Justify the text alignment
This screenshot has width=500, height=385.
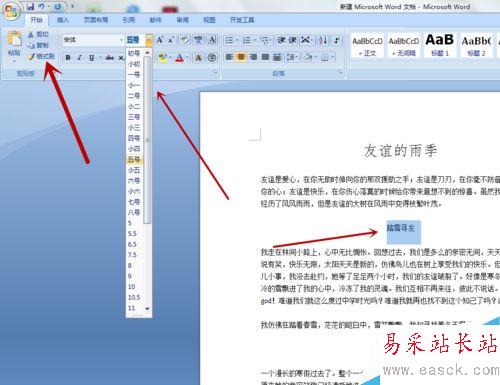265,57
